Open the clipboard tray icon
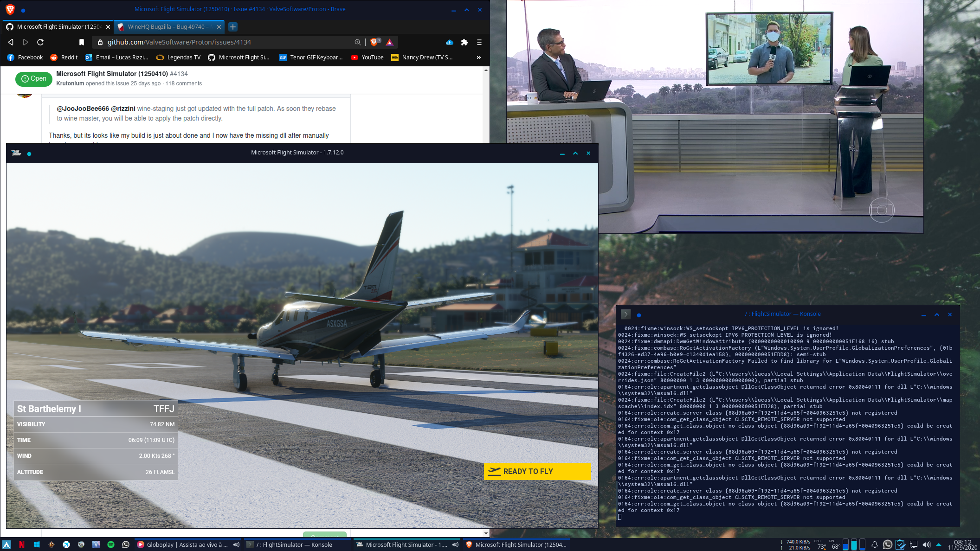 900,545
